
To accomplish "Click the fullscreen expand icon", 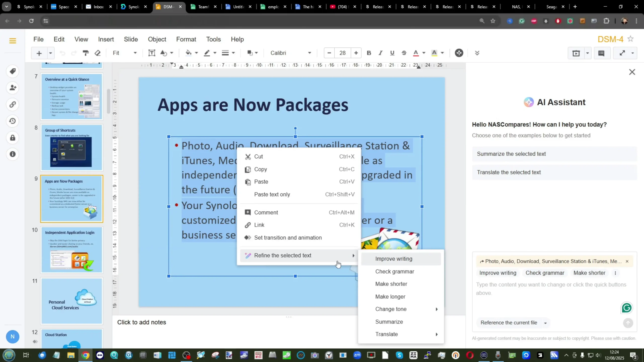I will coord(622,53).
